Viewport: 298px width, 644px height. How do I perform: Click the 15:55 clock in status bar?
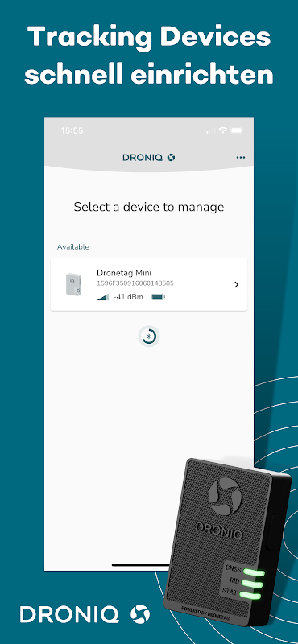click(x=72, y=130)
